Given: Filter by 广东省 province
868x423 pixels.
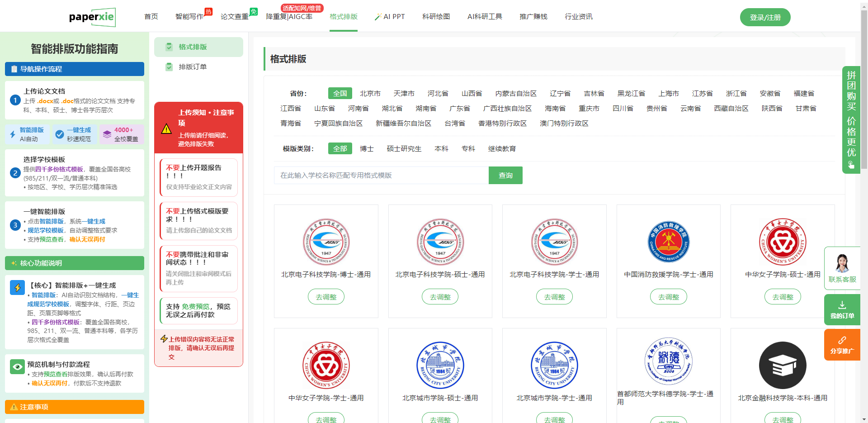Looking at the screenshot, I should [x=460, y=109].
